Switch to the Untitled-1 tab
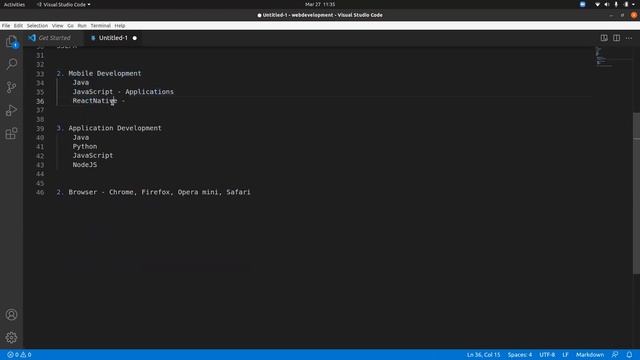The image size is (640, 360). click(113, 38)
